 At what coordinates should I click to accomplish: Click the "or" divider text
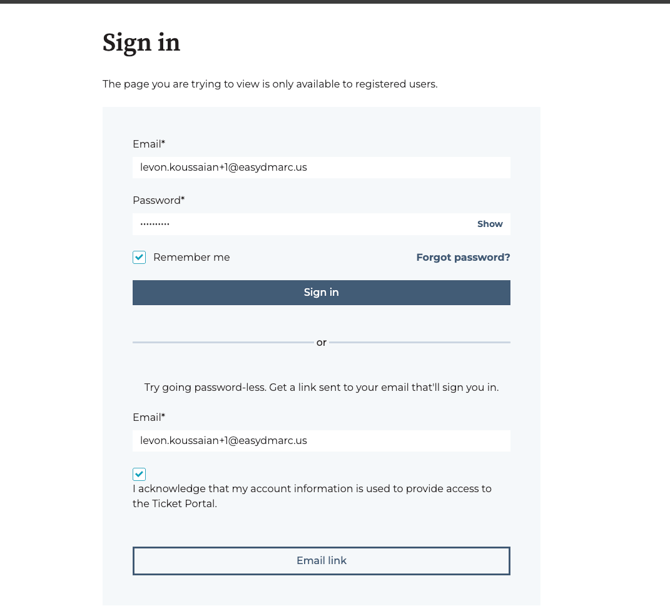pos(321,343)
